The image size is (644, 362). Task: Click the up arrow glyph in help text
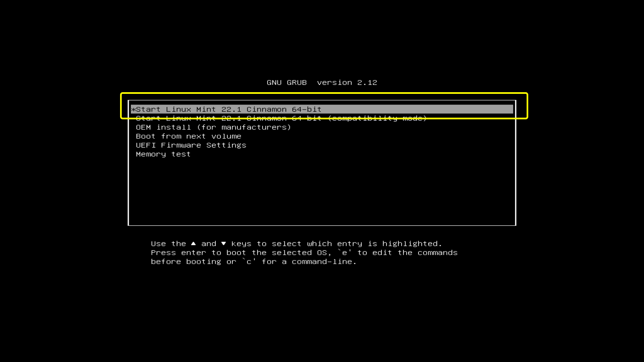coord(193,243)
